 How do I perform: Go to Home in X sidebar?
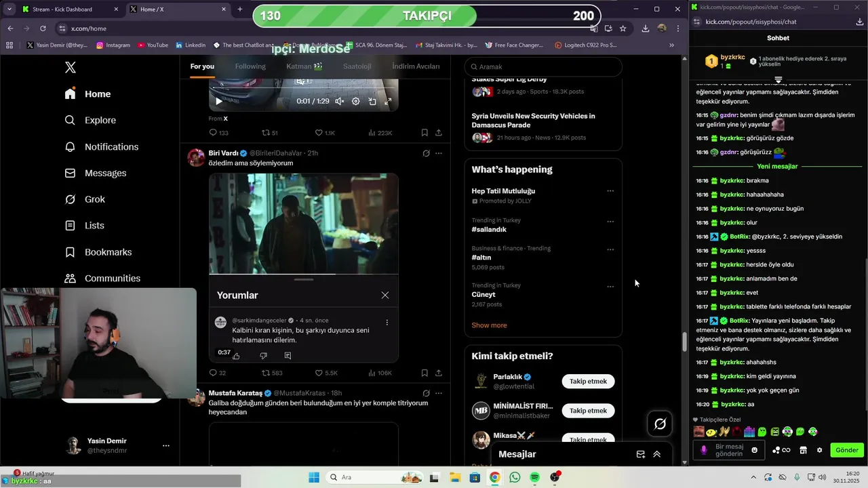click(x=87, y=94)
